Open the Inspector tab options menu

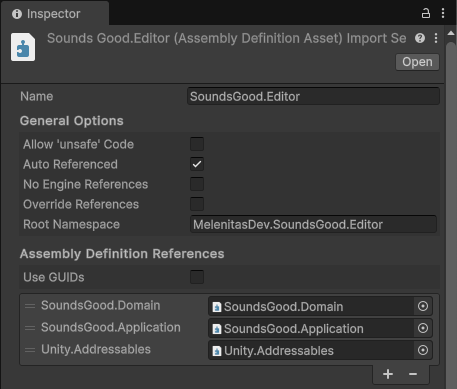point(443,13)
